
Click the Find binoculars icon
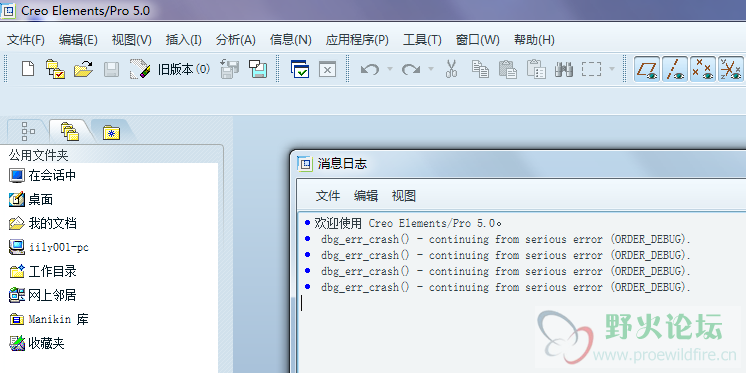point(563,69)
